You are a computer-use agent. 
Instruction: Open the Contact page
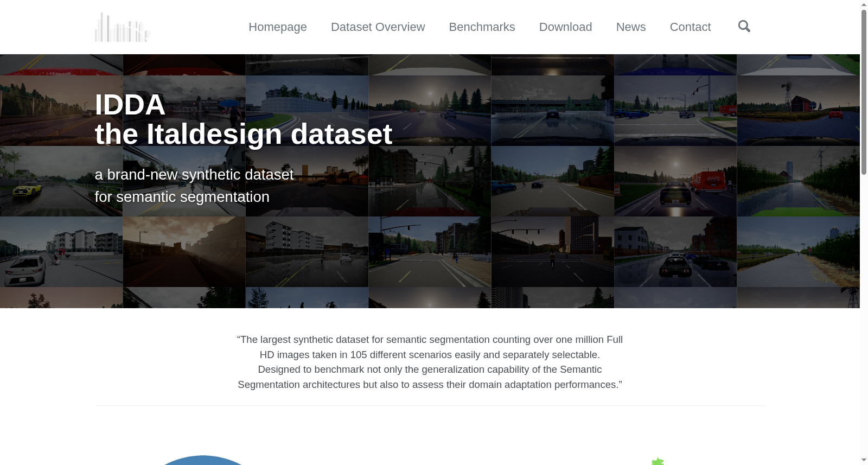click(x=690, y=27)
